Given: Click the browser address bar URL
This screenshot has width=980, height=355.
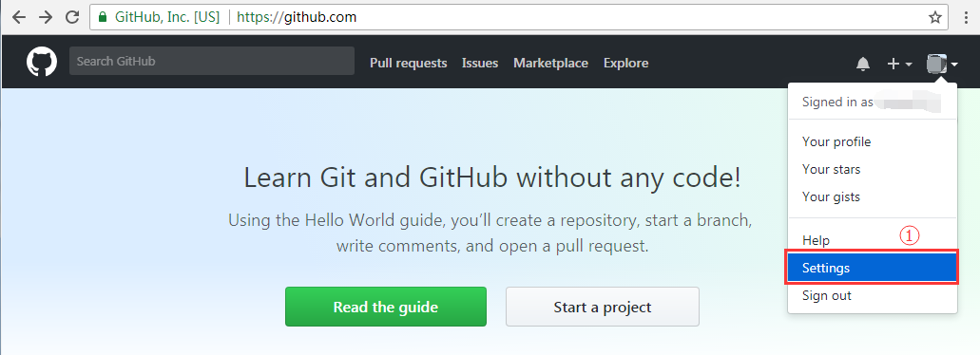Looking at the screenshot, I should [297, 17].
